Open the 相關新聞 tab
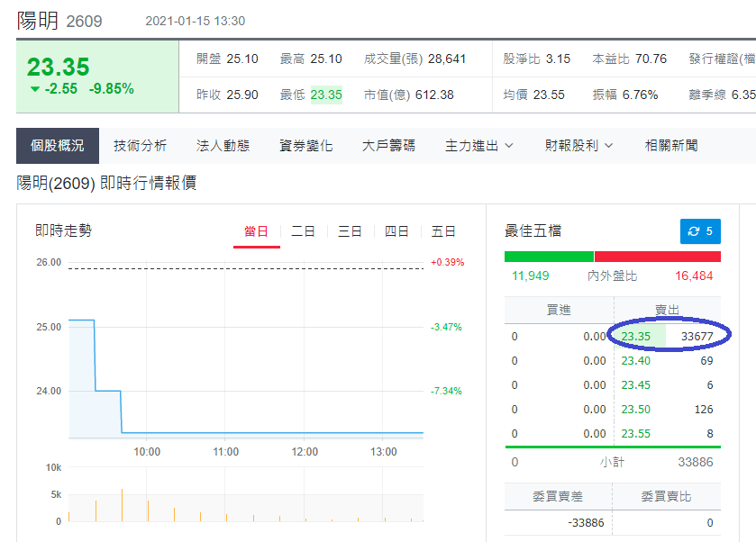This screenshot has width=756, height=542. tap(671, 146)
